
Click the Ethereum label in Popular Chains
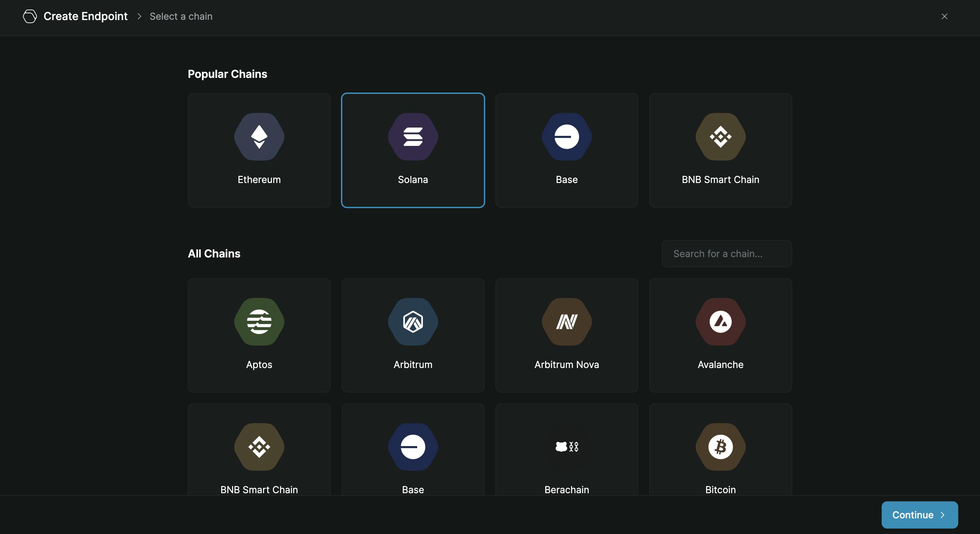(259, 180)
